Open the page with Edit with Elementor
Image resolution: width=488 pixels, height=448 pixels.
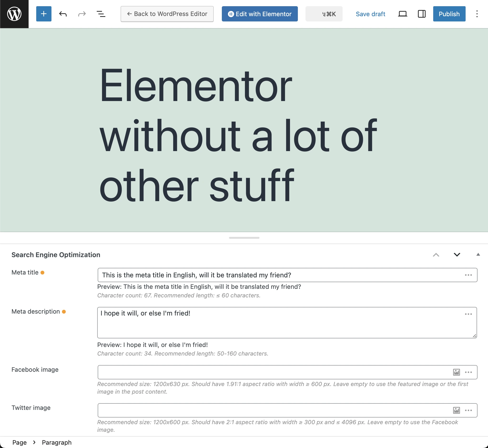pyautogui.click(x=259, y=14)
